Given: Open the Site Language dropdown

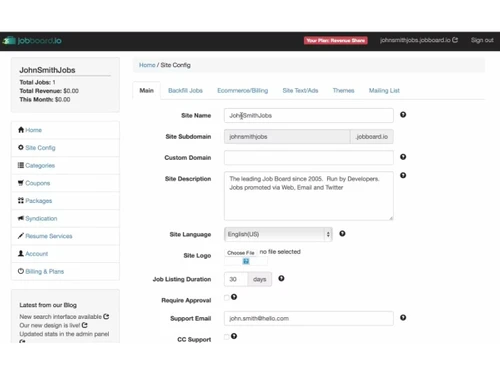Looking at the screenshot, I should [x=278, y=234].
